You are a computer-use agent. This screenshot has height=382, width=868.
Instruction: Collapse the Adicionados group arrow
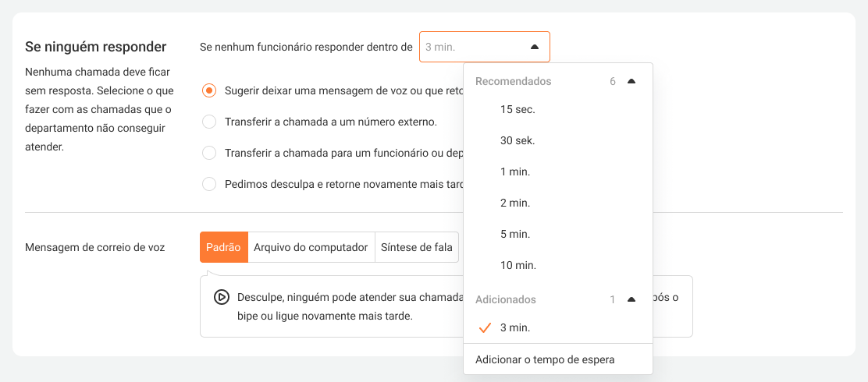631,299
